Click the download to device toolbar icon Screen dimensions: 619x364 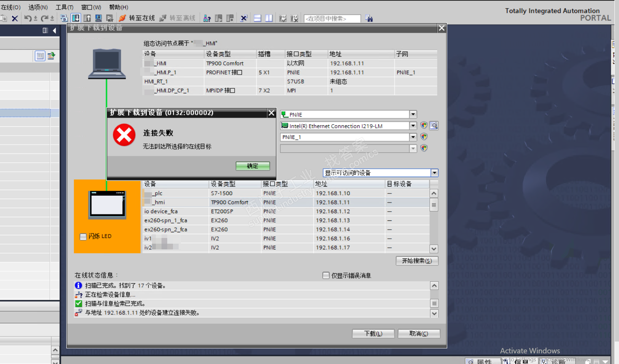click(75, 18)
